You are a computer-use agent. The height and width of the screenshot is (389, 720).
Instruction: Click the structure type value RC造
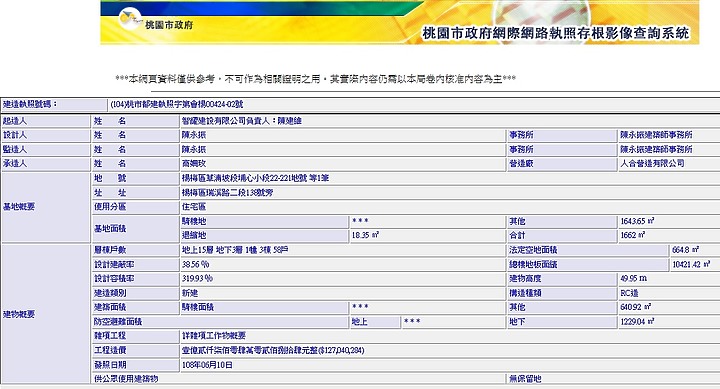629,293
